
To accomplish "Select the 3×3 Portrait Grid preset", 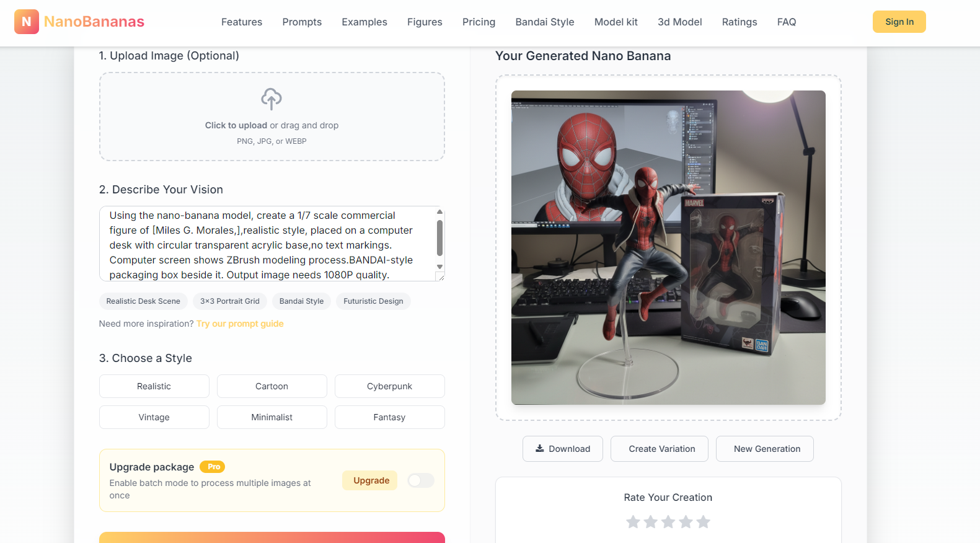I will click(230, 301).
